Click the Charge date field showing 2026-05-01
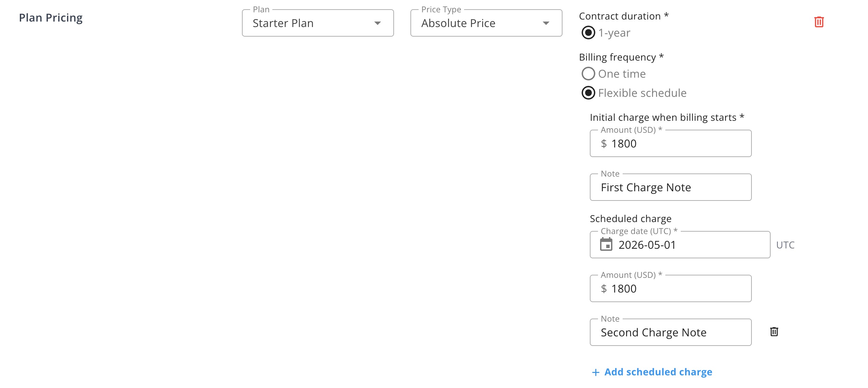 tap(687, 245)
